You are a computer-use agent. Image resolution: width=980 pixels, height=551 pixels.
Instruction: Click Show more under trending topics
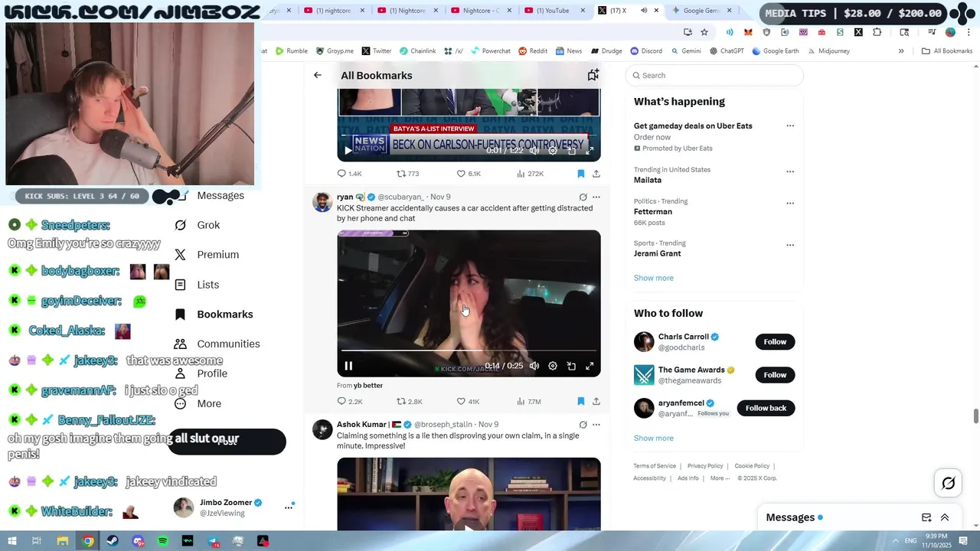pos(653,278)
